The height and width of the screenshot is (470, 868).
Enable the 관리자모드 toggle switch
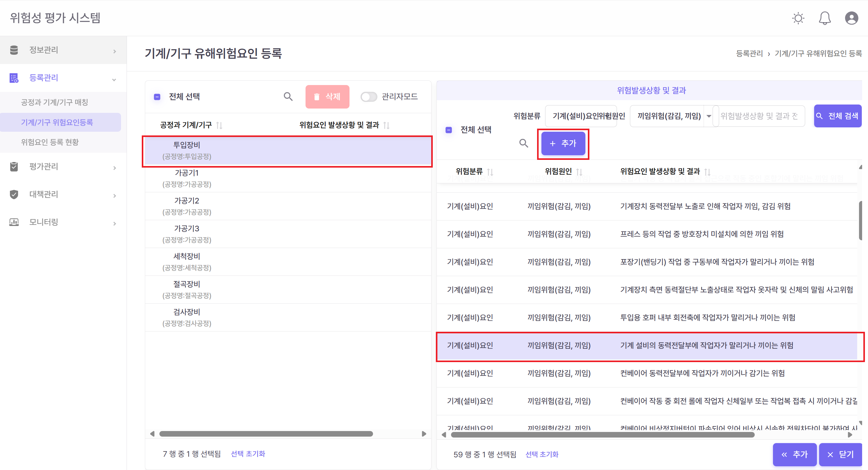click(369, 96)
